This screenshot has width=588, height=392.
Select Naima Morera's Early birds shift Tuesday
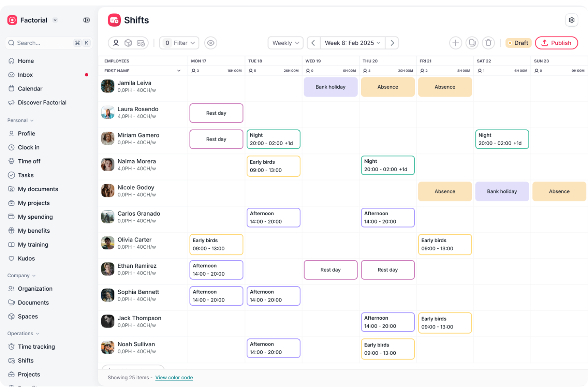pyautogui.click(x=273, y=166)
